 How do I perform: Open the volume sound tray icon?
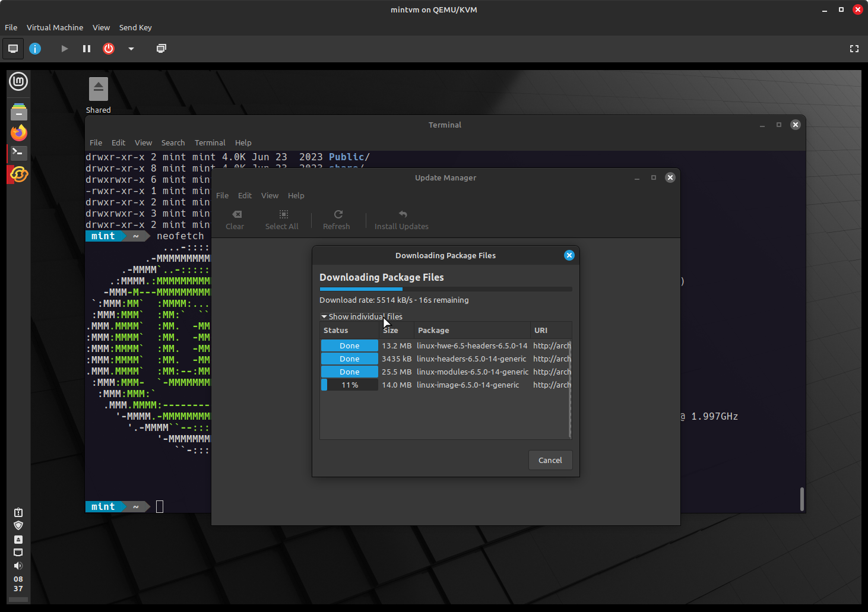tap(18, 566)
